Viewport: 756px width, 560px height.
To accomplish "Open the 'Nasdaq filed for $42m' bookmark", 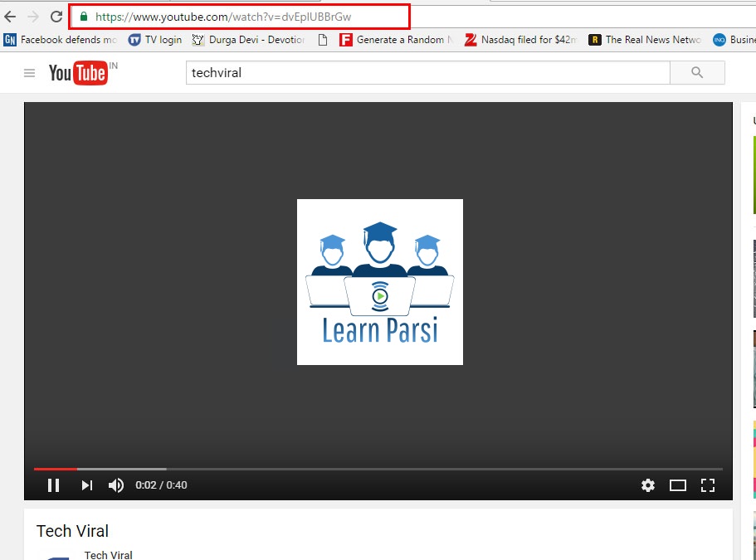I will point(520,40).
